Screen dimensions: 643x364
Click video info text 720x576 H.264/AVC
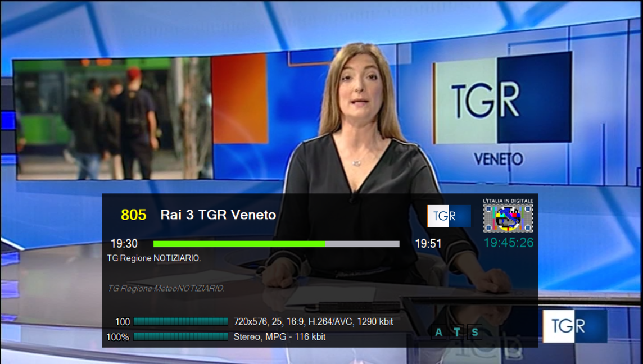[x=313, y=322]
